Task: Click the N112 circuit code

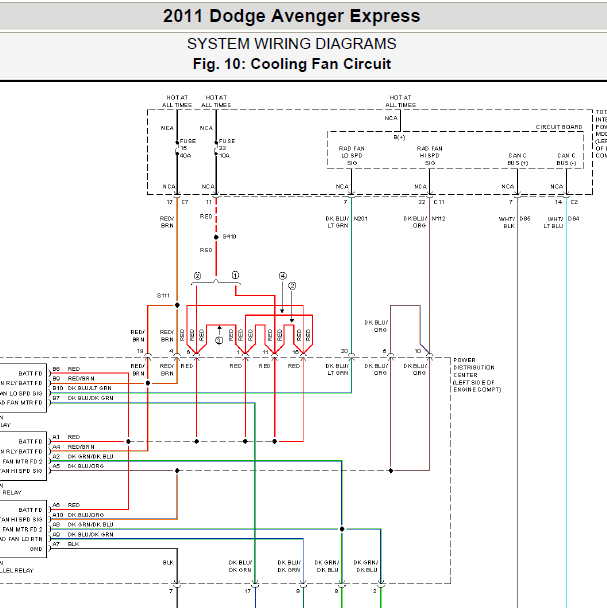Action: (x=438, y=219)
